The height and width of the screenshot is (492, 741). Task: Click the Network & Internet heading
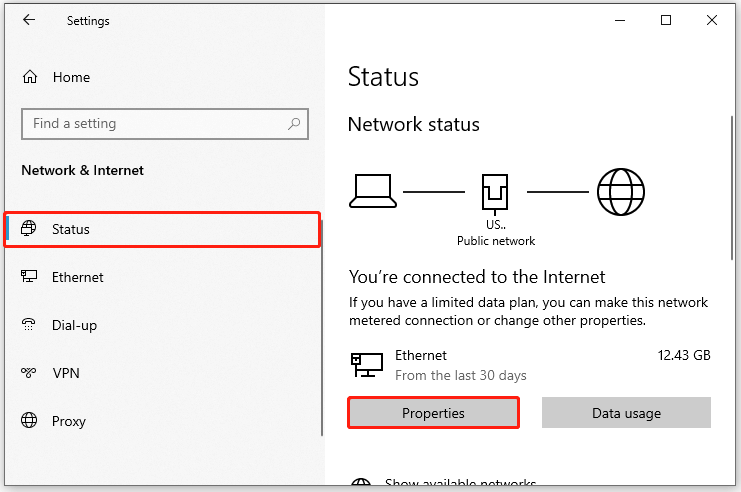pyautogui.click(x=82, y=170)
